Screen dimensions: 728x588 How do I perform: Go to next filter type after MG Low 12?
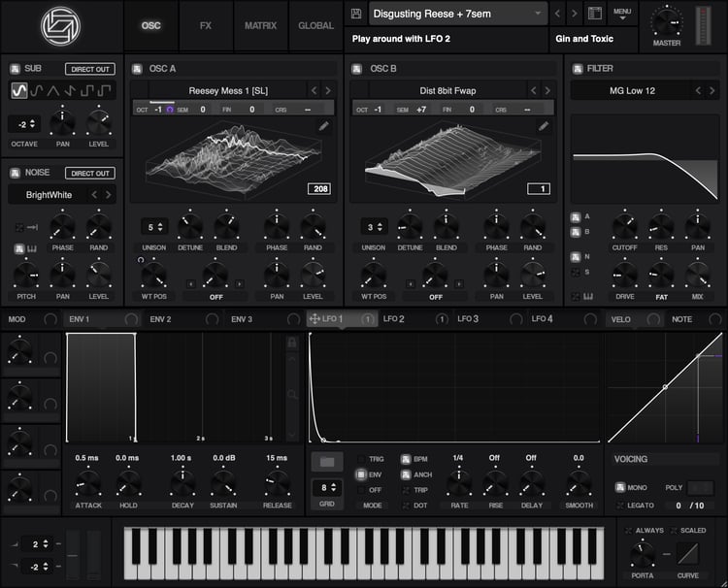point(712,90)
